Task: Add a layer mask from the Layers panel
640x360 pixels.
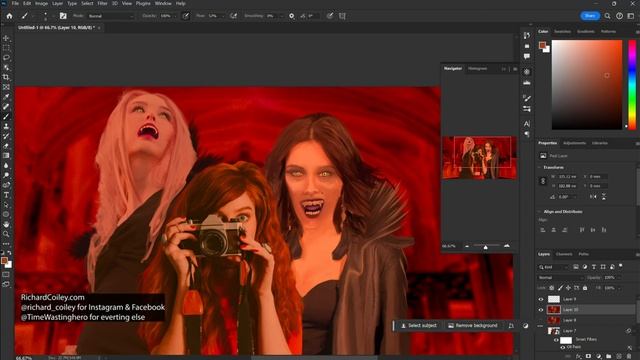Action: pyautogui.click(x=588, y=356)
